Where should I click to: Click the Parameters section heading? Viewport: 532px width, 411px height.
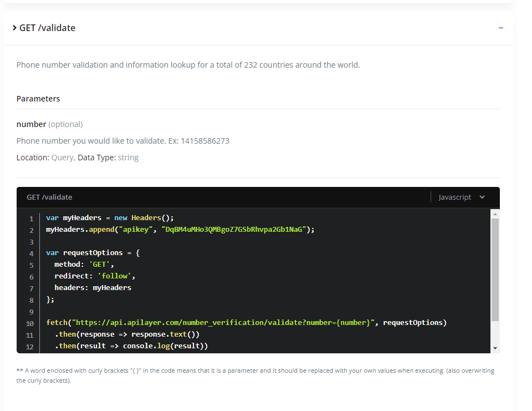38,98
